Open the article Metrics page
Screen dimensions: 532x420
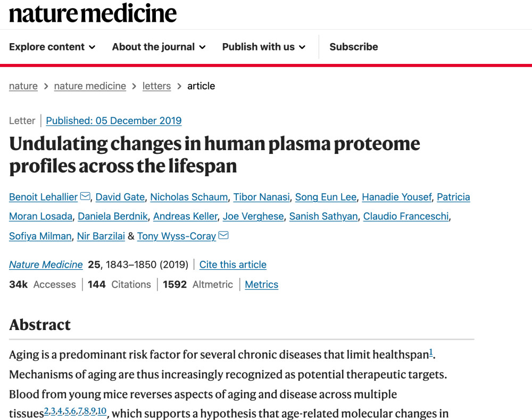(262, 285)
